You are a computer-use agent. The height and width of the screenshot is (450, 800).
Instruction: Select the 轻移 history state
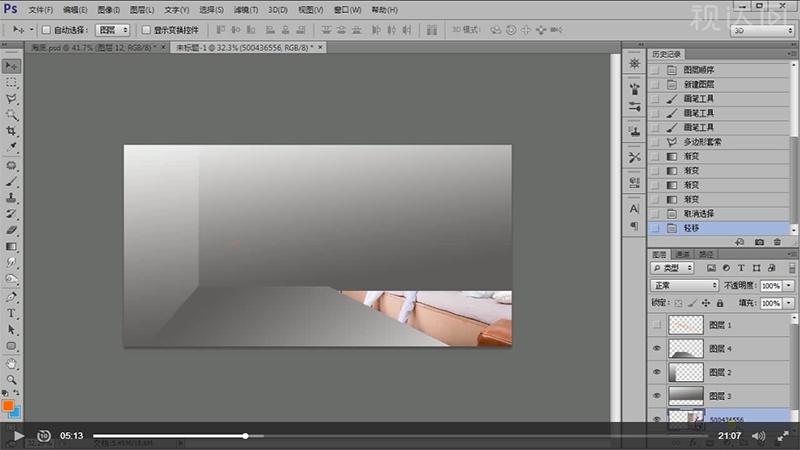click(718, 228)
